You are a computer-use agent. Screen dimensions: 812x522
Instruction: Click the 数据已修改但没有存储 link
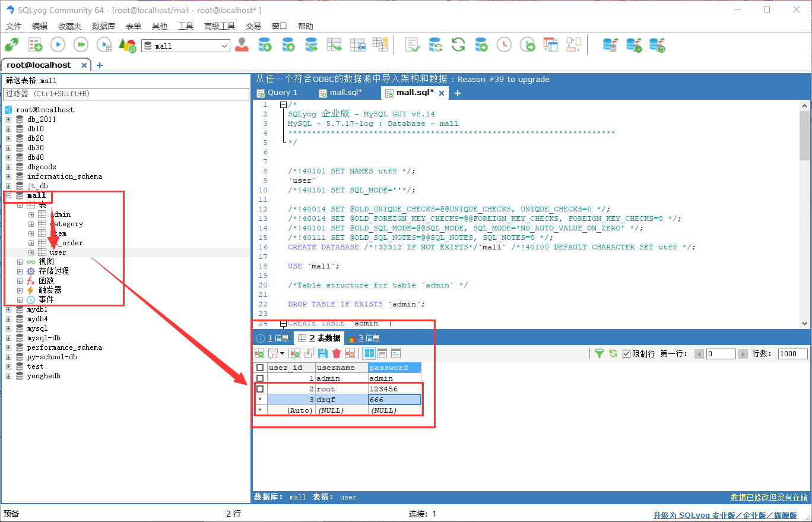[769, 497]
